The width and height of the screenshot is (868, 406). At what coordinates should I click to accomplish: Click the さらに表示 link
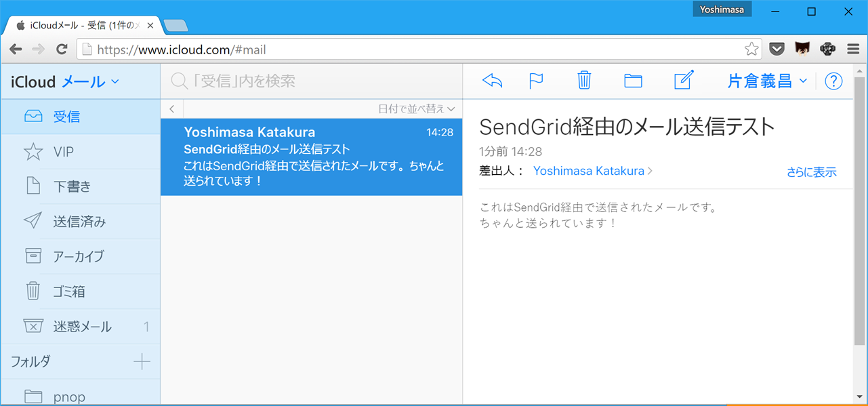(812, 171)
